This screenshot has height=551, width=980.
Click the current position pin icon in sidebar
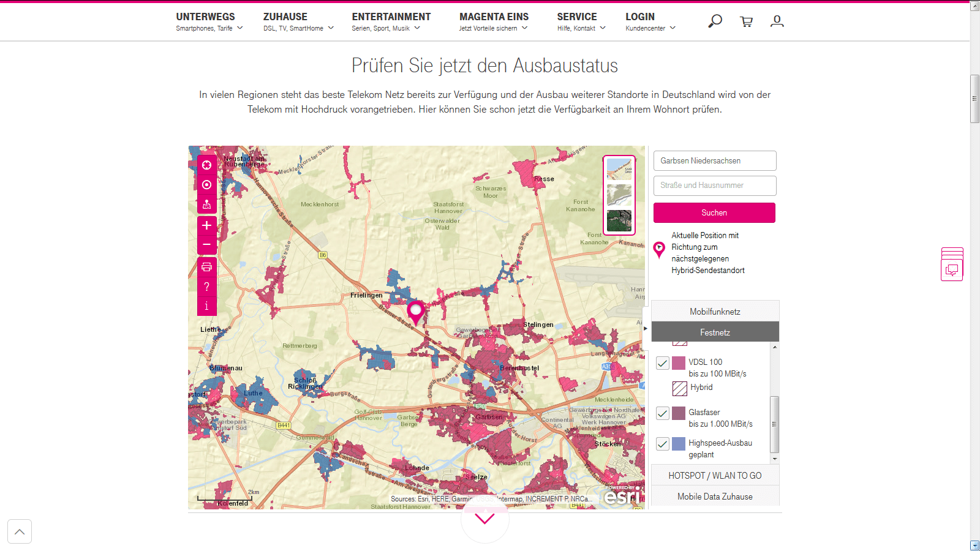659,250
